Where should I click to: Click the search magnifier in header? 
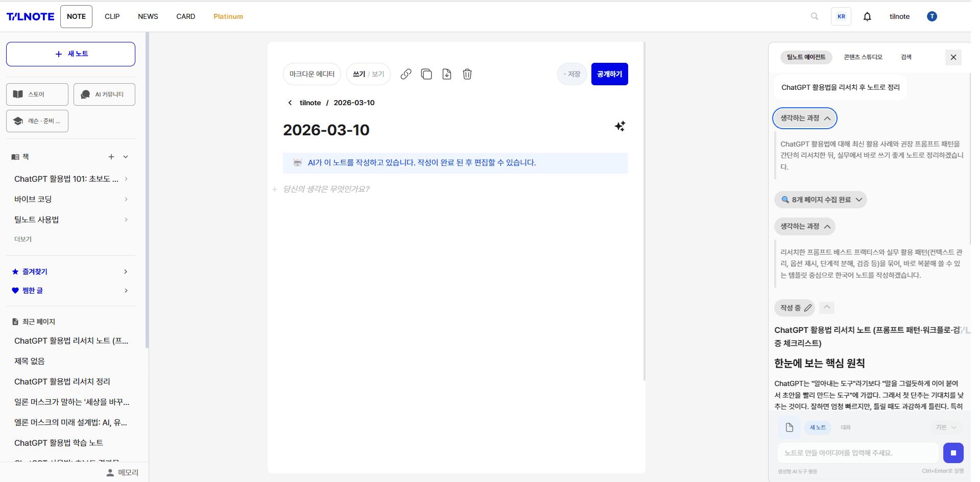[x=815, y=16]
